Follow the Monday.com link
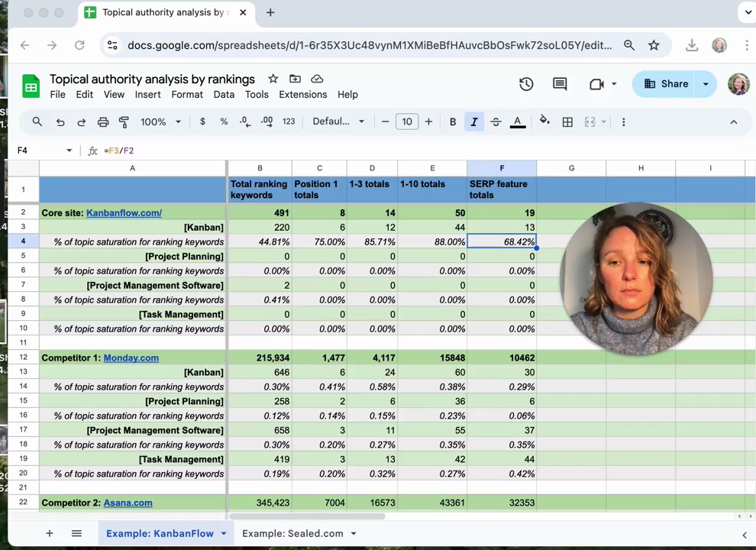Screen dimensions: 756x550 pyautogui.click(x=131, y=358)
